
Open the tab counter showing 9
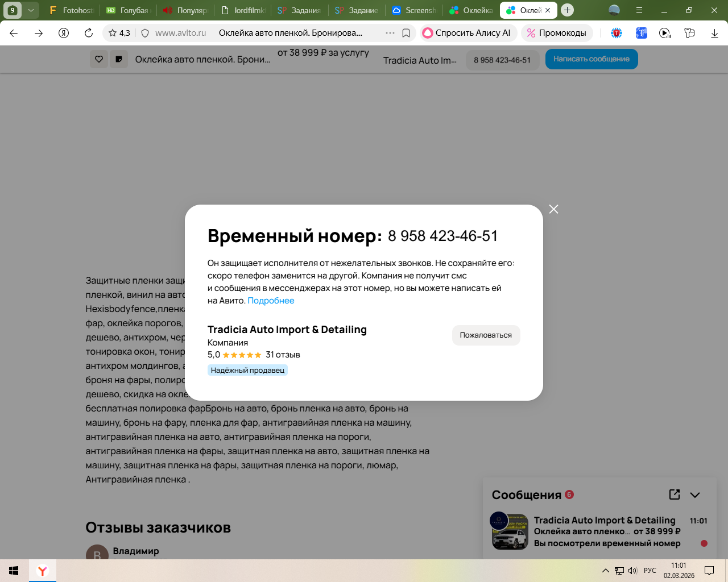13,10
